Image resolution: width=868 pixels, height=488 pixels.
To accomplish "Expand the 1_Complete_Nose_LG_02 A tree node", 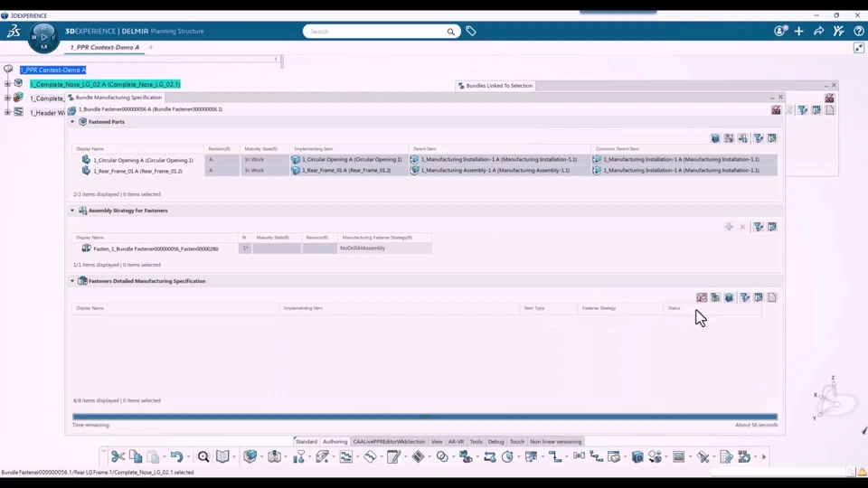I will tap(7, 83).
